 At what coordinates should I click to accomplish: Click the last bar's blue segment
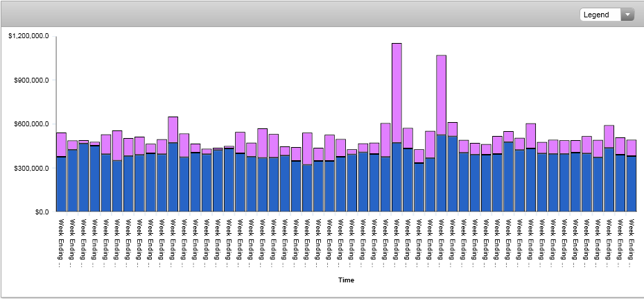click(632, 184)
